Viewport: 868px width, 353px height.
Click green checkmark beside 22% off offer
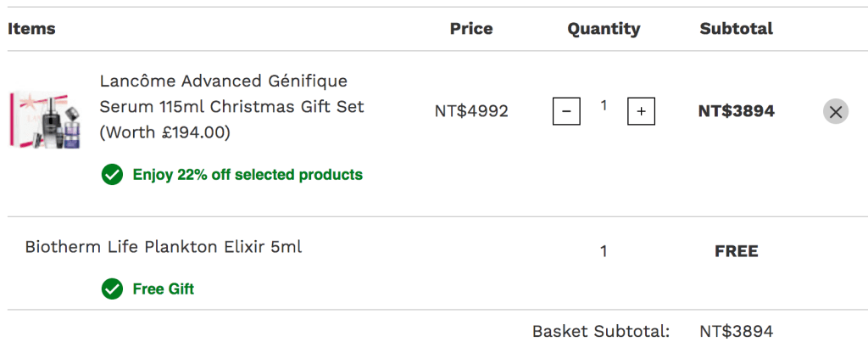112,175
